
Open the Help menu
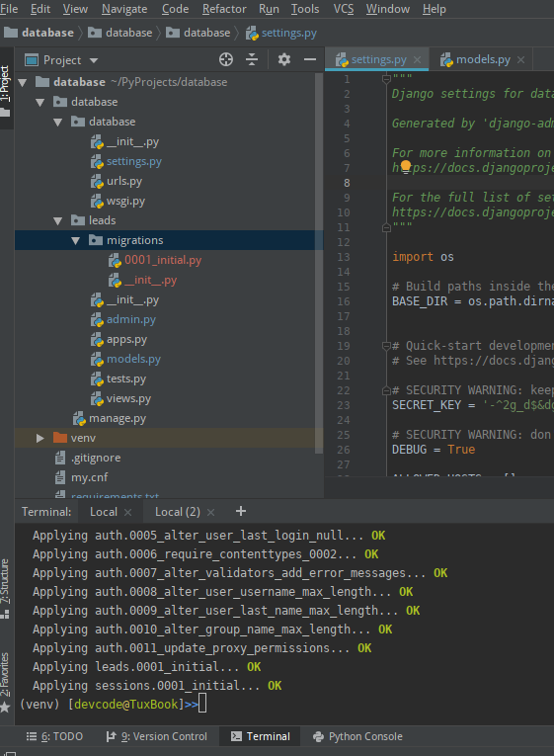tap(435, 9)
